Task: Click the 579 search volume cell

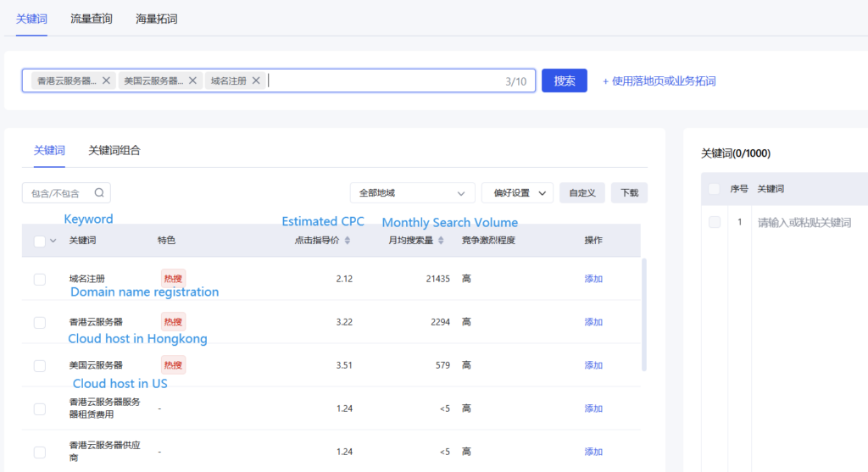Action: tap(442, 365)
